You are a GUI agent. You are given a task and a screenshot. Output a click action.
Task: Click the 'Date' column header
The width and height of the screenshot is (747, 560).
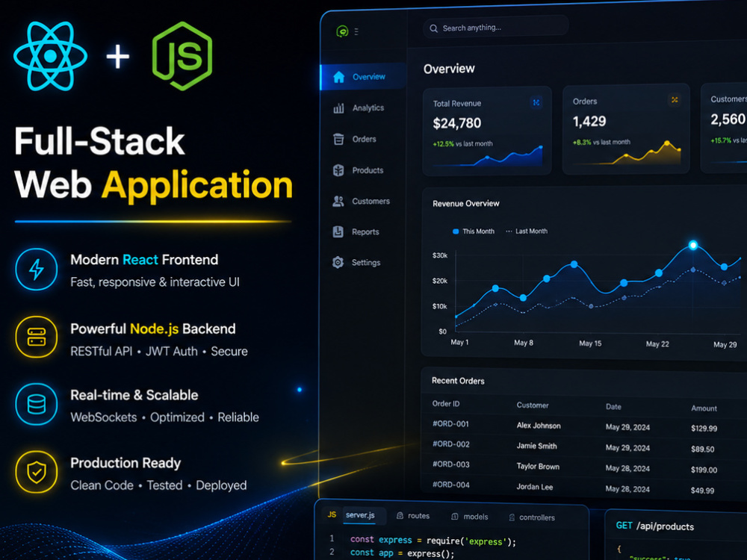click(x=613, y=407)
